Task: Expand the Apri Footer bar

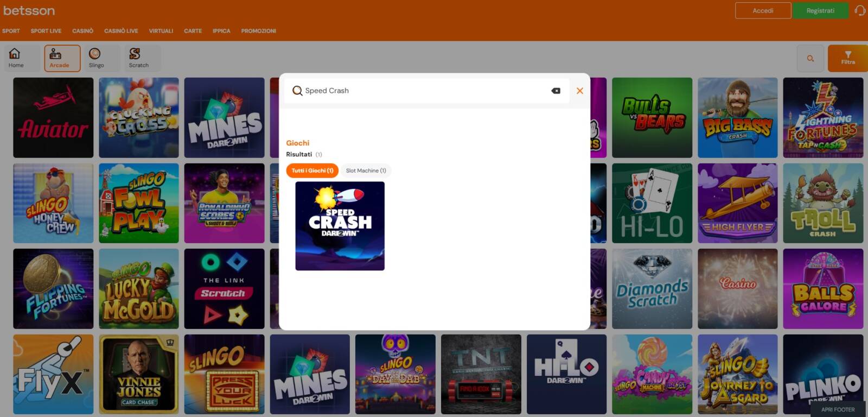Action: 837,409
